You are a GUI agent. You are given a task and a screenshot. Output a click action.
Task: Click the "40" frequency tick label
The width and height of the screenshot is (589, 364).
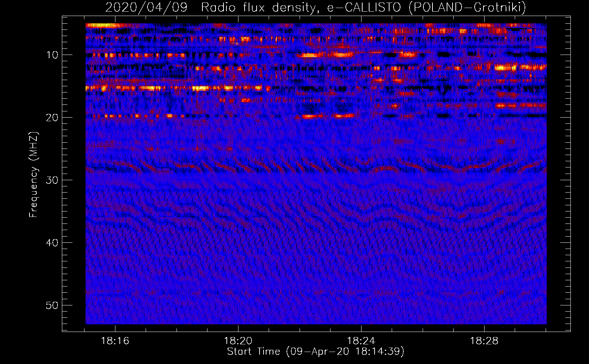coord(52,243)
